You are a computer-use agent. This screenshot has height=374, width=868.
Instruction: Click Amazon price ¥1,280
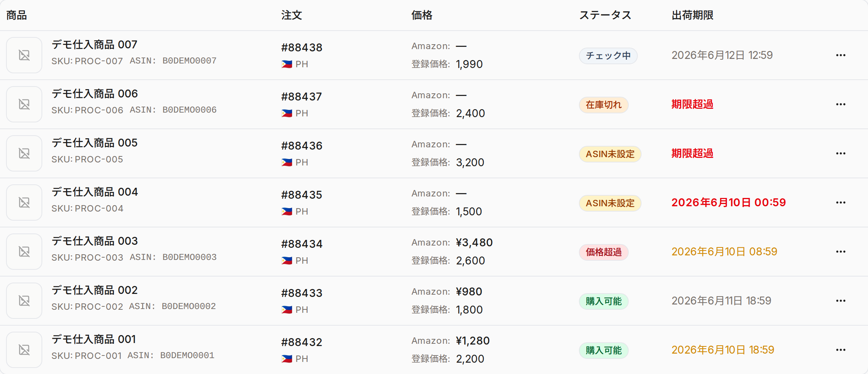473,341
